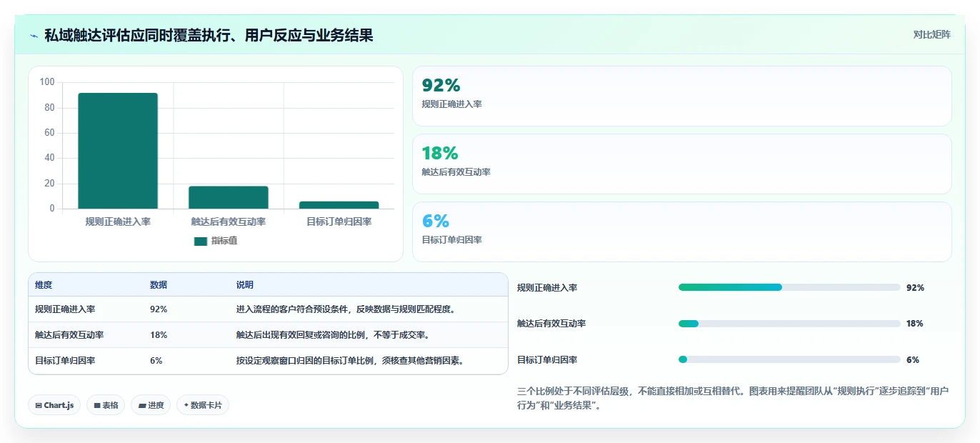Click the 目标订单归因率 progress bar
980x443 pixels.
tap(789, 359)
